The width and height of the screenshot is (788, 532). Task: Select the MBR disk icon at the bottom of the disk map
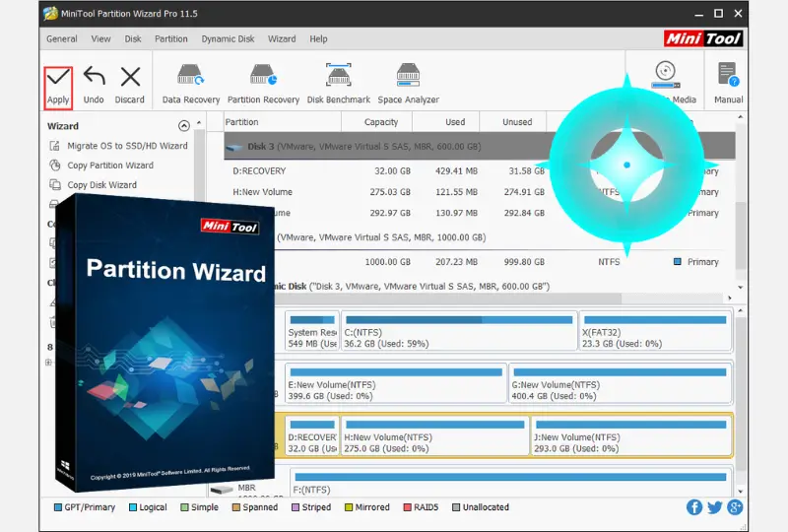[222, 490]
